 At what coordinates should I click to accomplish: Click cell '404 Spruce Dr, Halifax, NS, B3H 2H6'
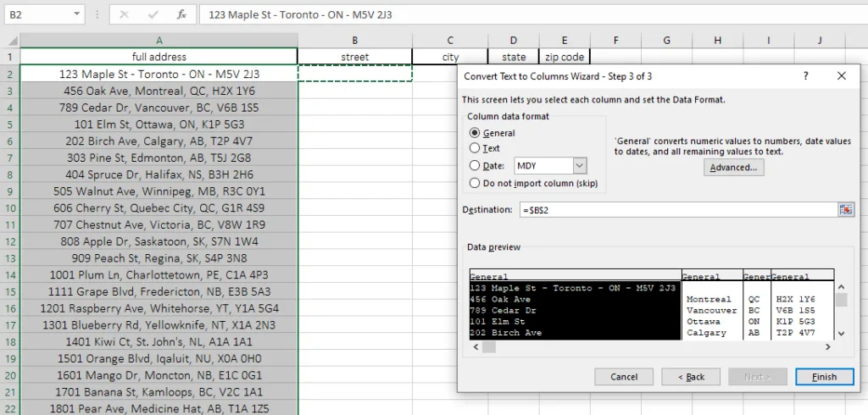point(159,174)
